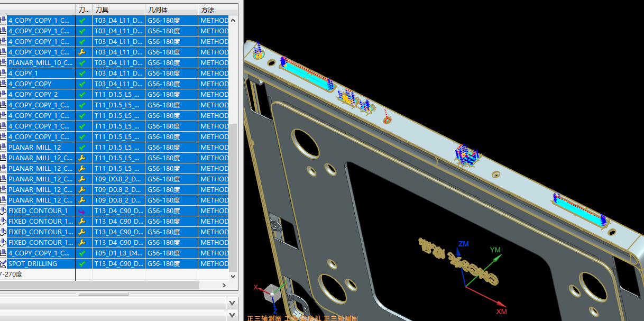Click T13_D4_C90_D tool cell in SPOT_DRILLING row
The width and height of the screenshot is (644, 321).
118,263
